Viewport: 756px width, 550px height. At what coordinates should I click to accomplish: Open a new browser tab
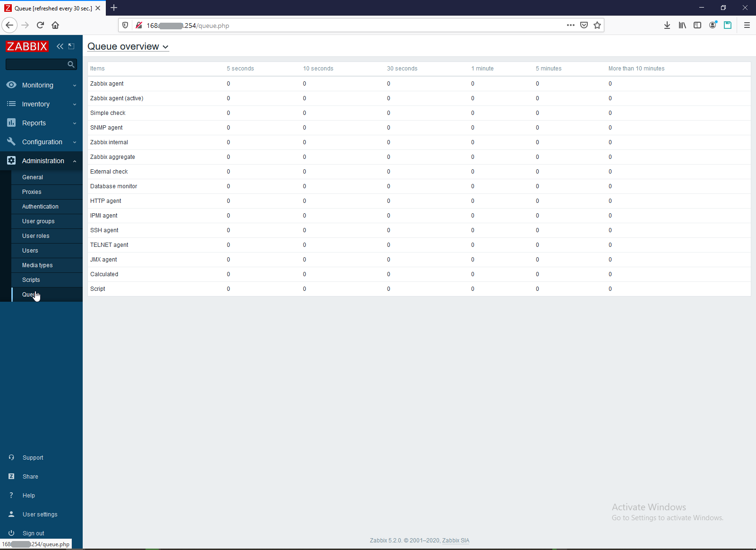tap(114, 8)
